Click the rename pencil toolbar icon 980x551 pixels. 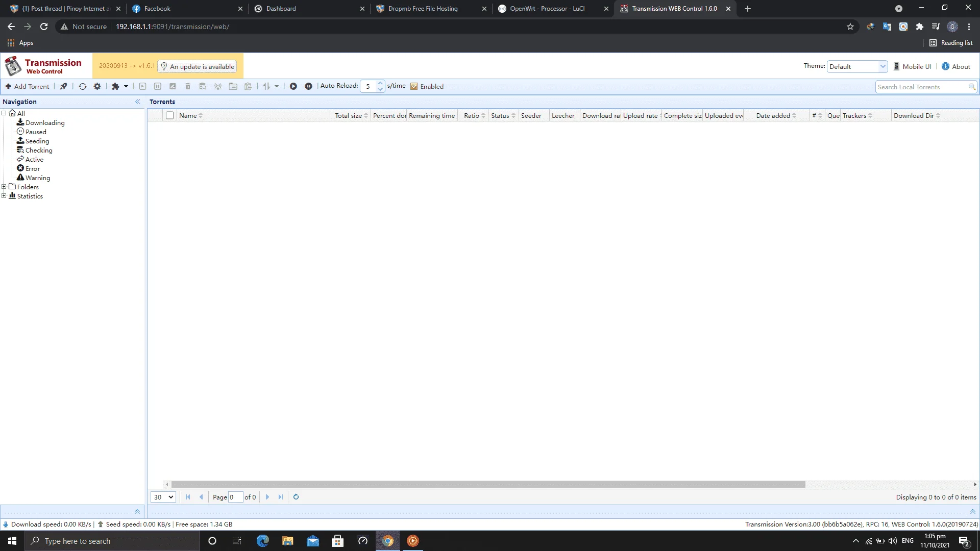coord(173,86)
